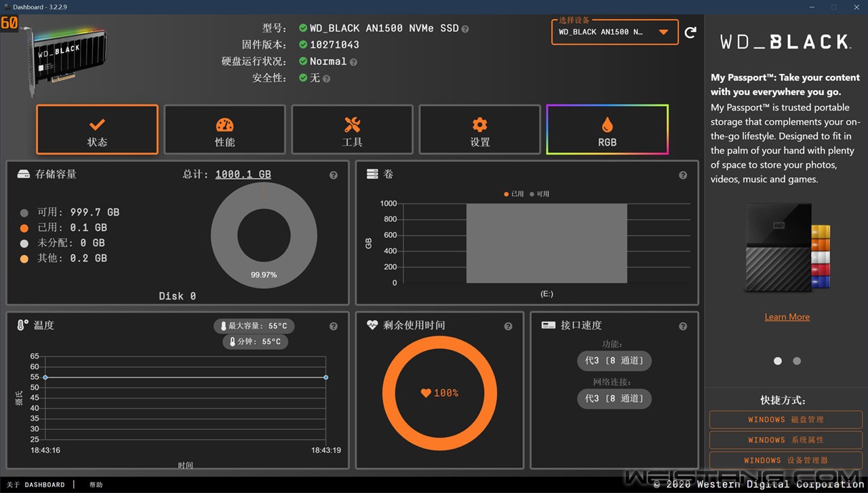Image resolution: width=868 pixels, height=493 pixels.
Task: Click help icon next to Normal status
Action: [353, 62]
